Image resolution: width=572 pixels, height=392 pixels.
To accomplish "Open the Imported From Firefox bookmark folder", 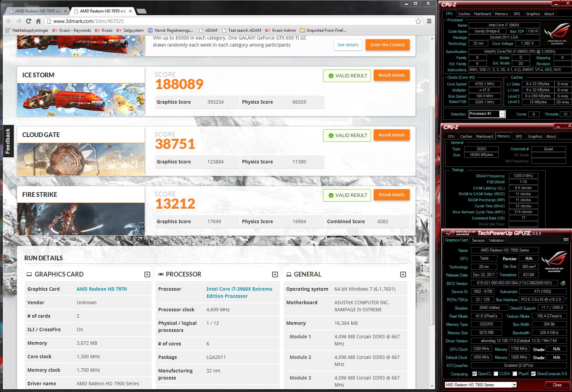I will [323, 30].
